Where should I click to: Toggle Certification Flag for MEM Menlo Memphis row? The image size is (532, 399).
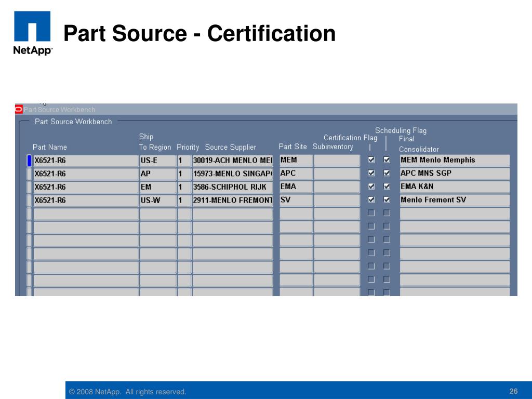click(x=371, y=160)
